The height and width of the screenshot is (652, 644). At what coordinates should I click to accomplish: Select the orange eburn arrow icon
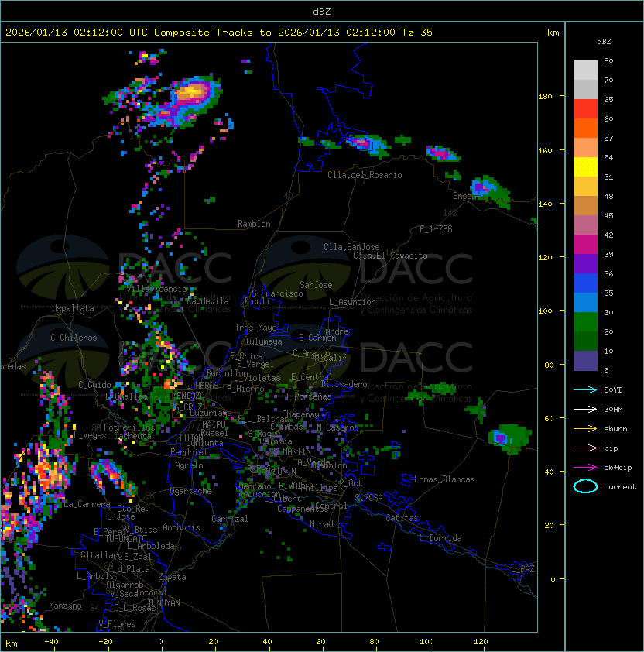click(x=585, y=428)
